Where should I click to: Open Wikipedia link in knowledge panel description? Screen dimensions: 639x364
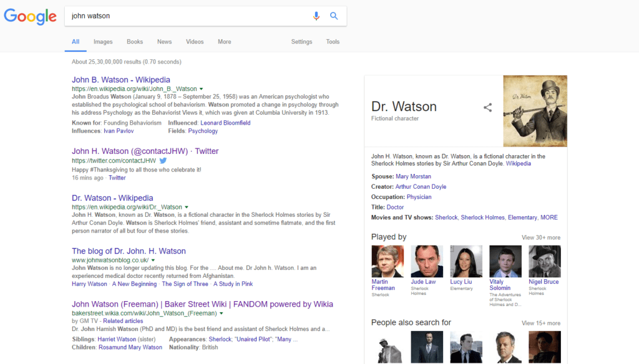tap(519, 164)
